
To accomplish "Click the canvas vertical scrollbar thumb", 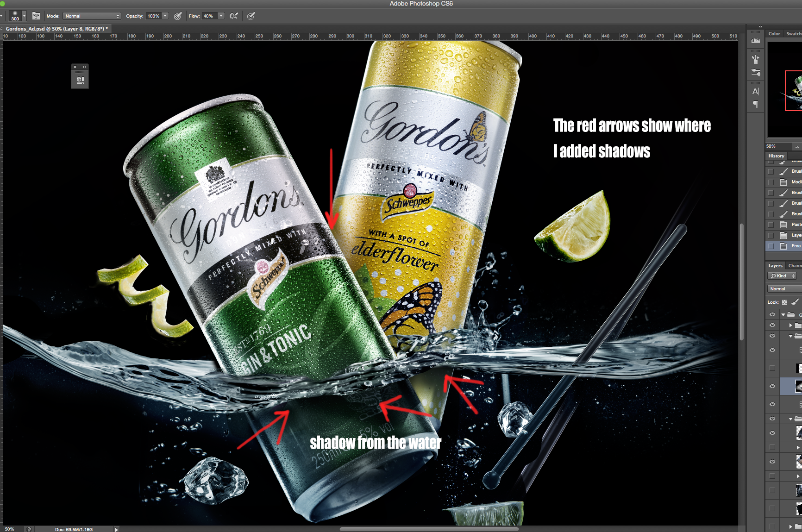I will tap(742, 282).
